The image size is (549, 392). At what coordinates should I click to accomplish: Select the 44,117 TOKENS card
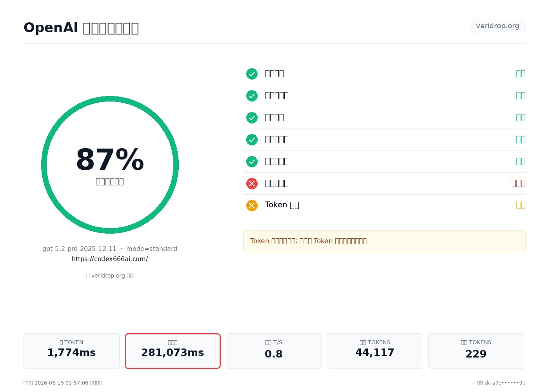pos(375,351)
